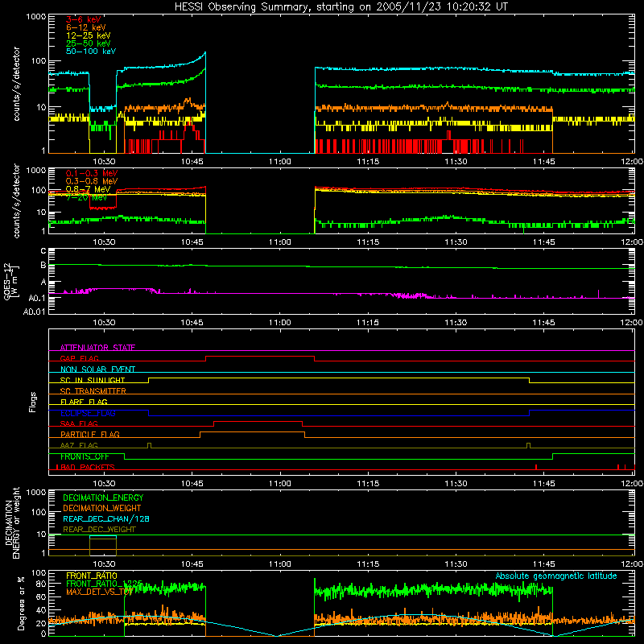Select the 11:15 tick label below the MeV panel
Viewport: 644px width, 644px height.
pos(368,242)
